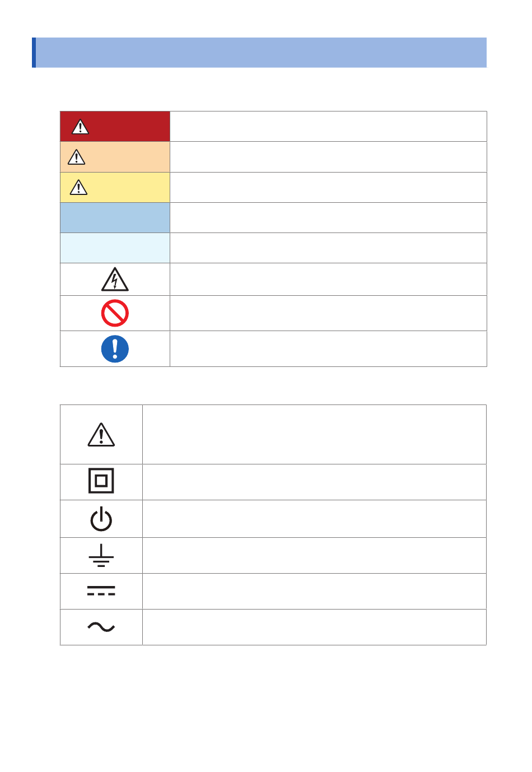Click the blue mandatory exclamation circle icon
The height and width of the screenshot is (772, 532).
pos(115,349)
